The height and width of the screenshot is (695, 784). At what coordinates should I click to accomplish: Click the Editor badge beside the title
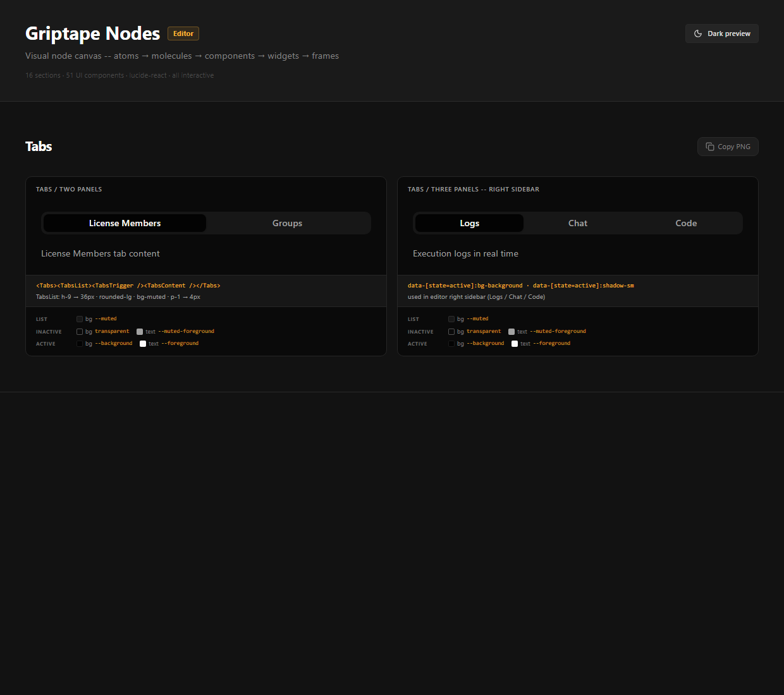click(x=183, y=33)
